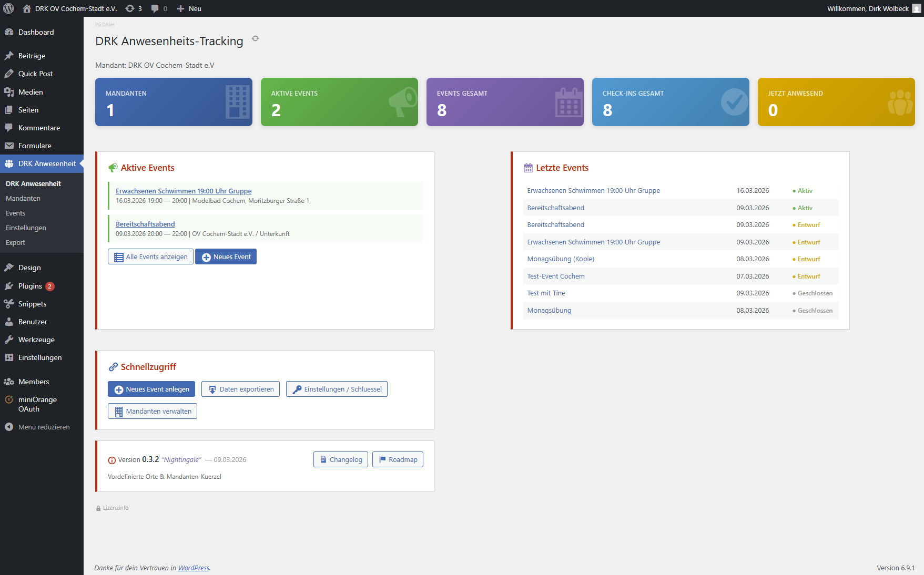This screenshot has width=924, height=575.
Task: Click the Daten exportieren button
Action: [240, 389]
